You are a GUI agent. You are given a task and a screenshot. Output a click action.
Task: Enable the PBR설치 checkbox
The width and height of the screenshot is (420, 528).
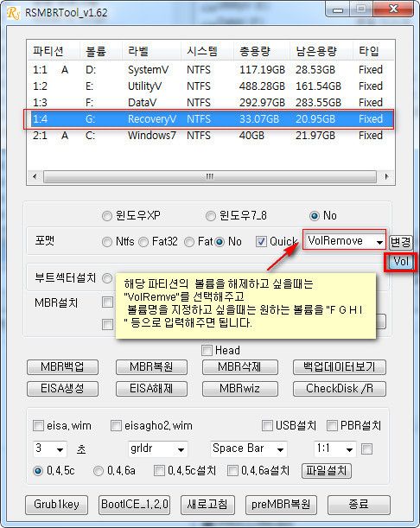(x=332, y=425)
